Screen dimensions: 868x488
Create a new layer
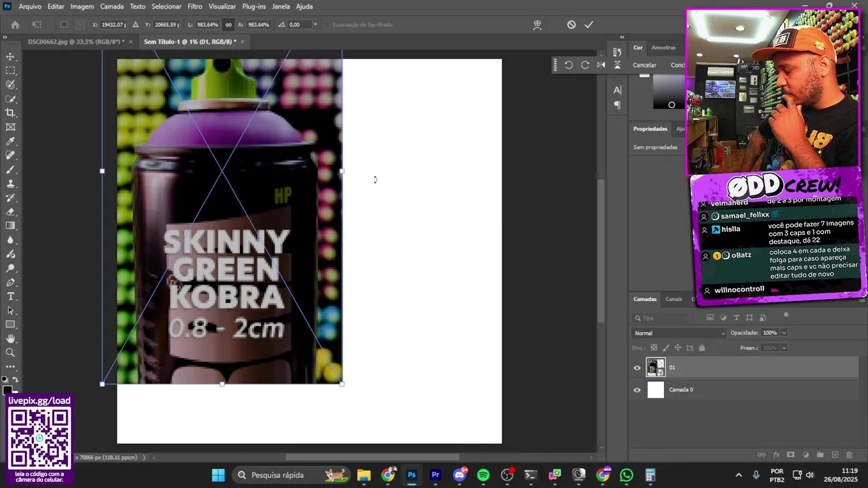coord(835,455)
